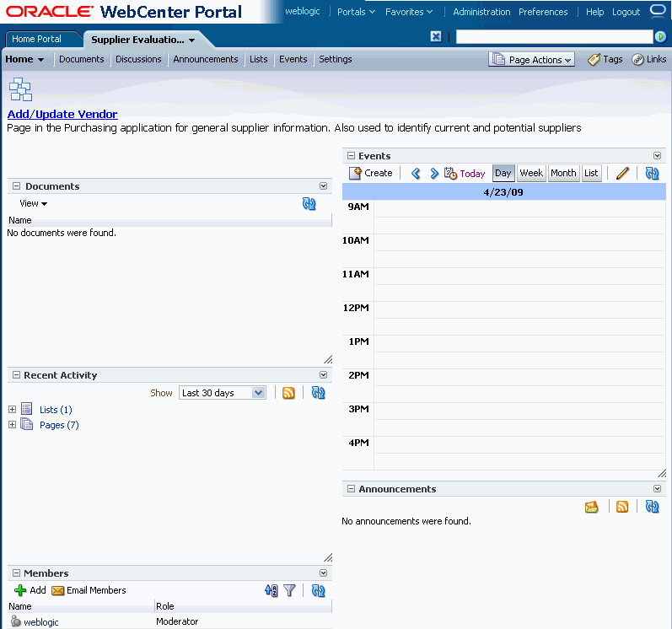Go to previous day in Events

click(416, 173)
